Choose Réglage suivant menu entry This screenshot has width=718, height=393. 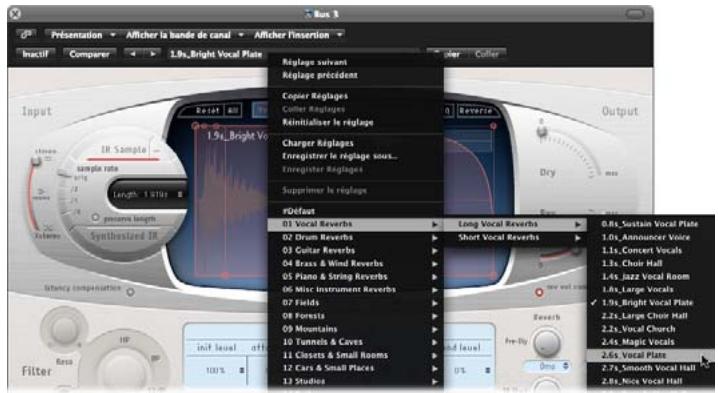(355, 62)
